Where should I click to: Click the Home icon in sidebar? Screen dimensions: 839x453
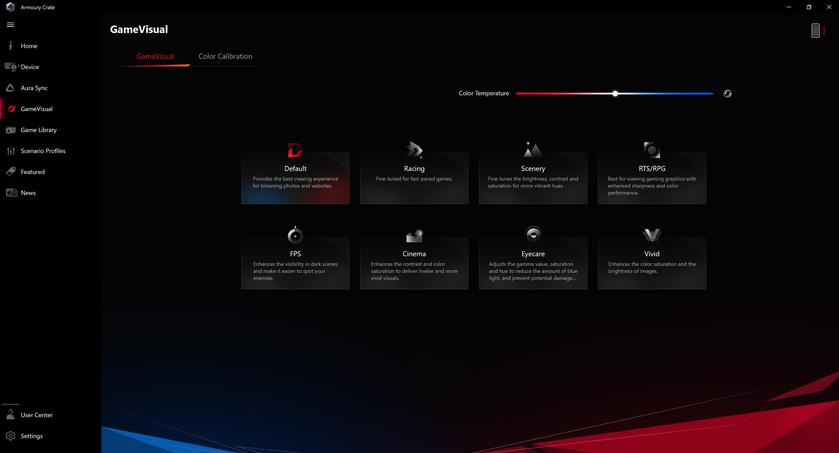click(x=11, y=46)
